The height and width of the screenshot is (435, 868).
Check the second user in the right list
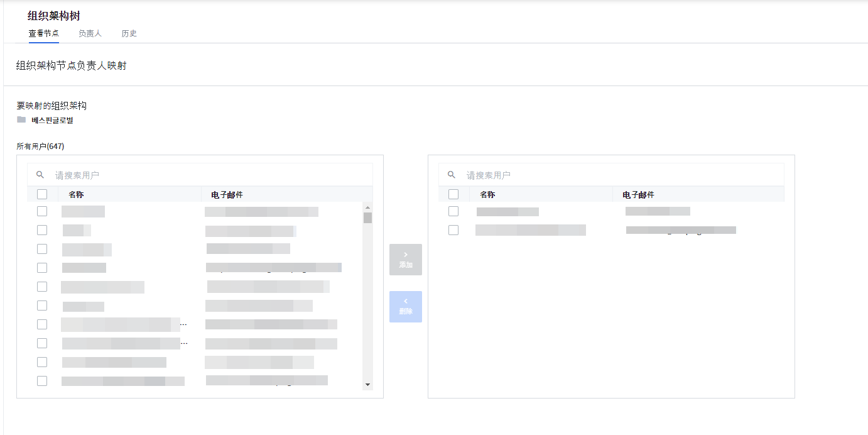tap(453, 230)
